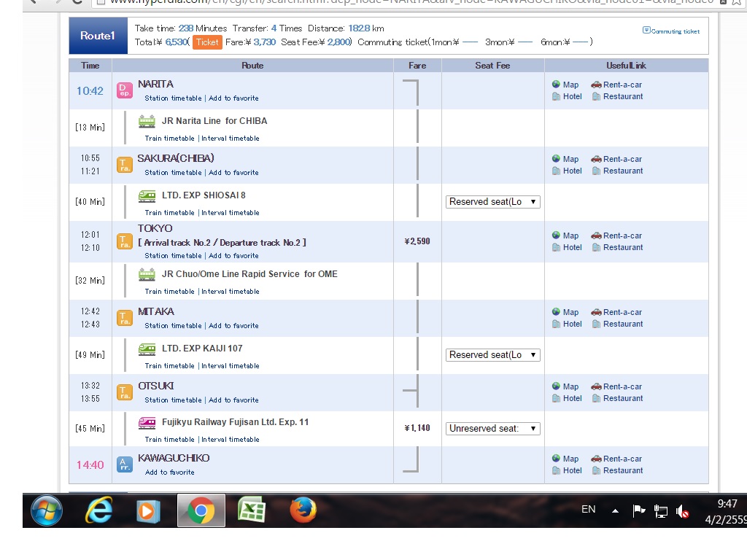747x560 pixels.
Task: Click the LTD. EXP SHIOSAI 8 train icon
Action: coord(147,195)
